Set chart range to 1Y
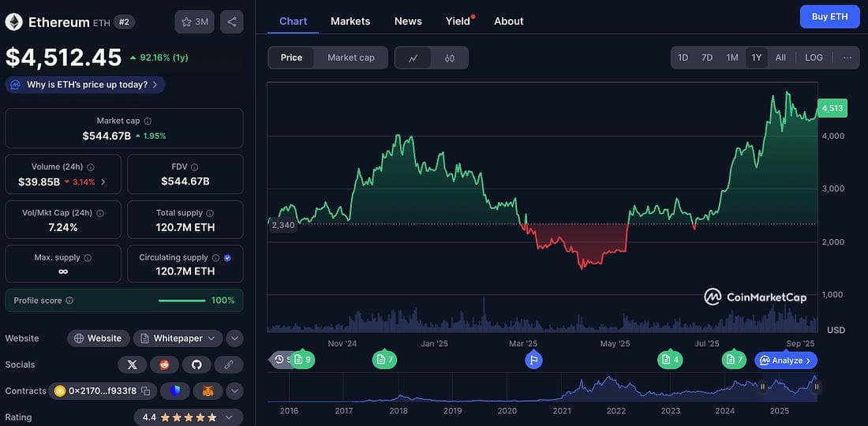The image size is (868, 426). (x=757, y=58)
